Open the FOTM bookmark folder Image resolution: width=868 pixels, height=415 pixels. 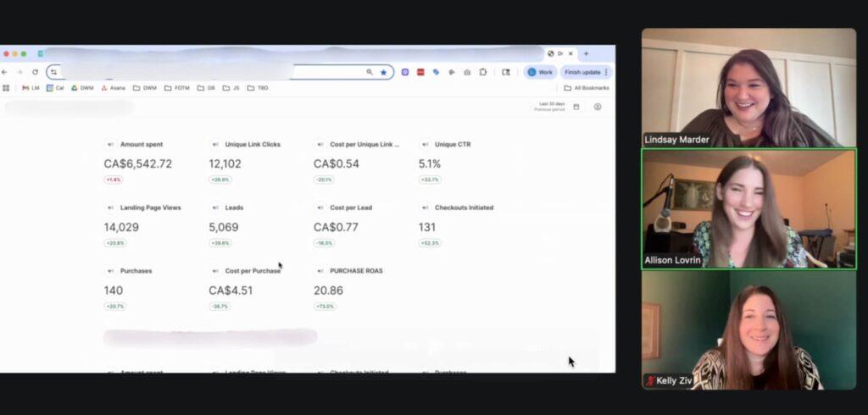click(177, 88)
